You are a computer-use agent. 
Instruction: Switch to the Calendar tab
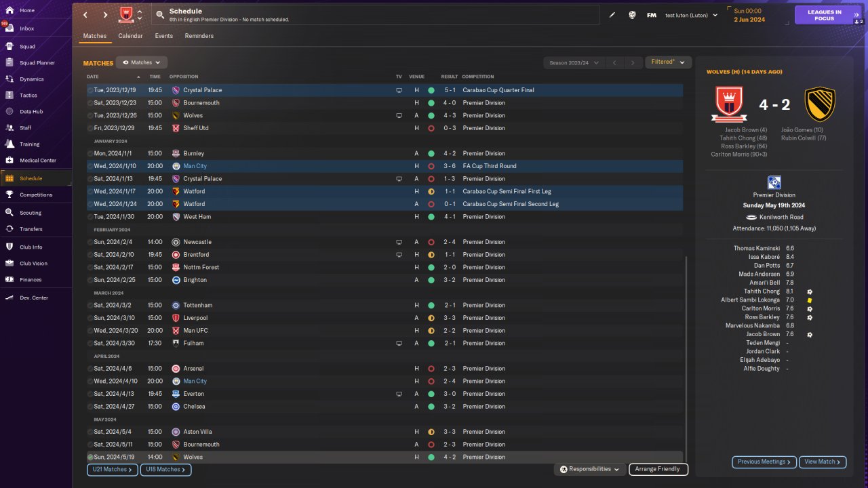pos(130,36)
